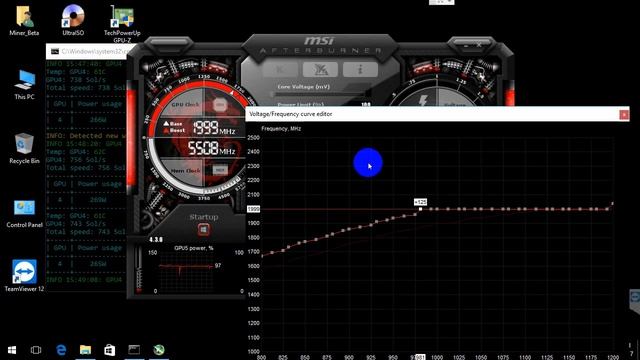Image resolution: width=640 pixels, height=360 pixels.
Task: Open Task View in the taskbar
Action: 36,350
